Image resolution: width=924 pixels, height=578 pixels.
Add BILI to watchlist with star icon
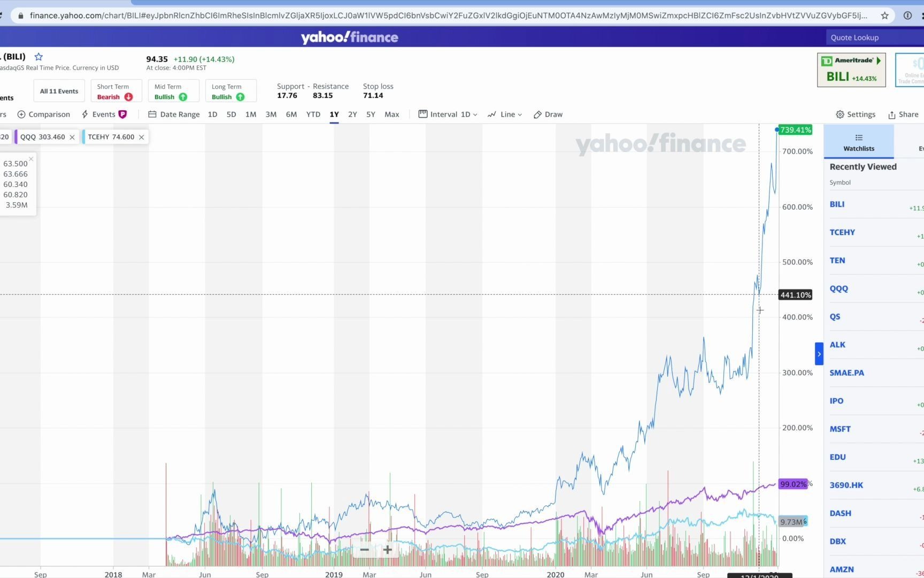tap(38, 57)
